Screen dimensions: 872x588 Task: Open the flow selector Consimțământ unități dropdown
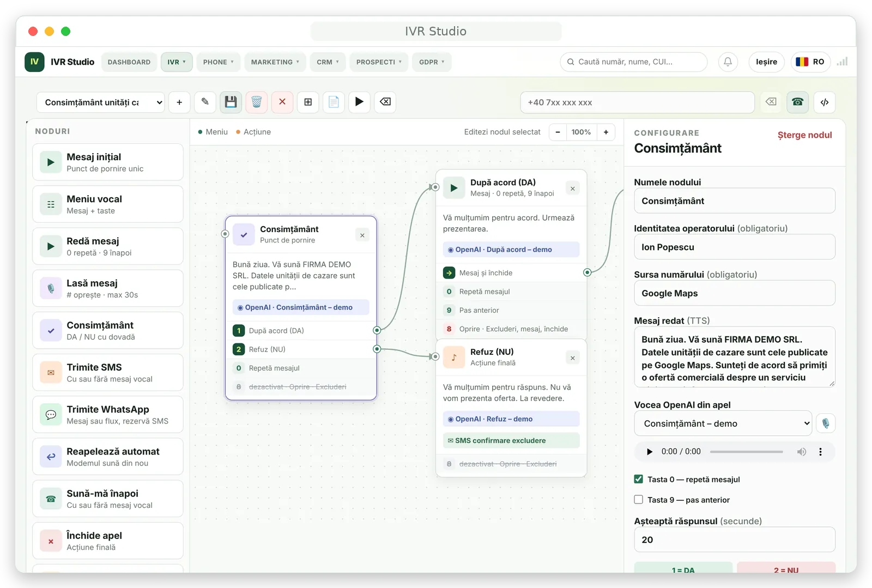[x=100, y=102]
